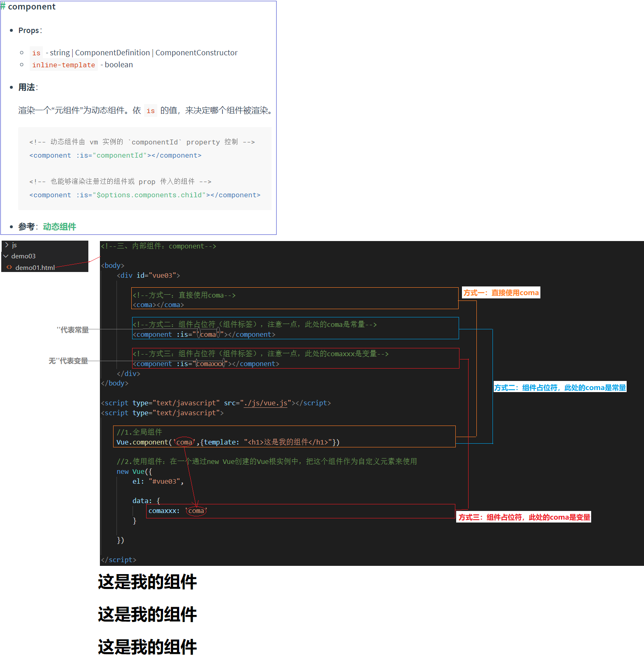Open the 动态组件 reference link

tap(59, 227)
